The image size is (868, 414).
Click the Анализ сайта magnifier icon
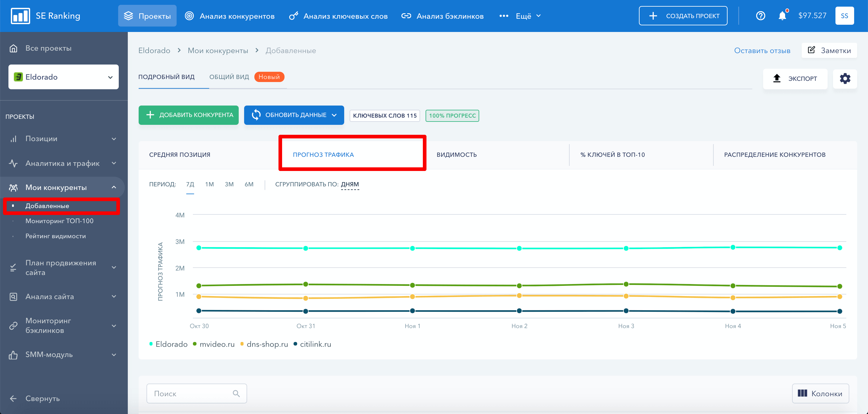(13, 297)
